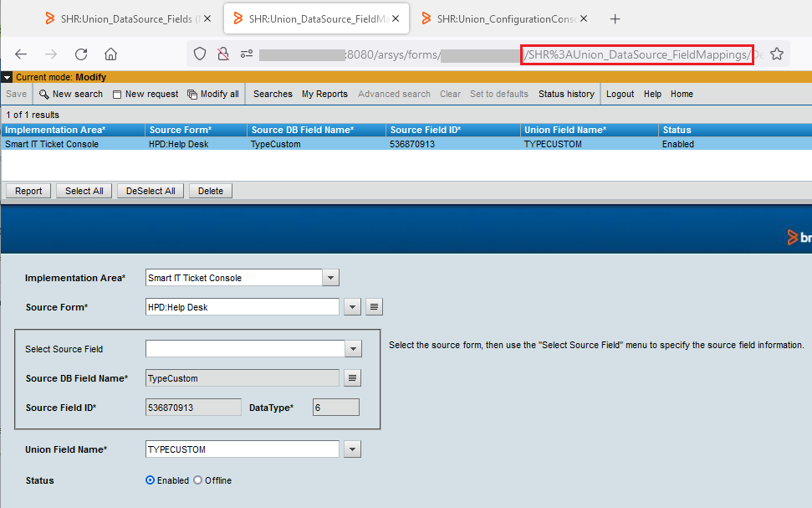This screenshot has height=508, width=812.
Task: Click the shield tracking protection icon
Action: point(200,54)
